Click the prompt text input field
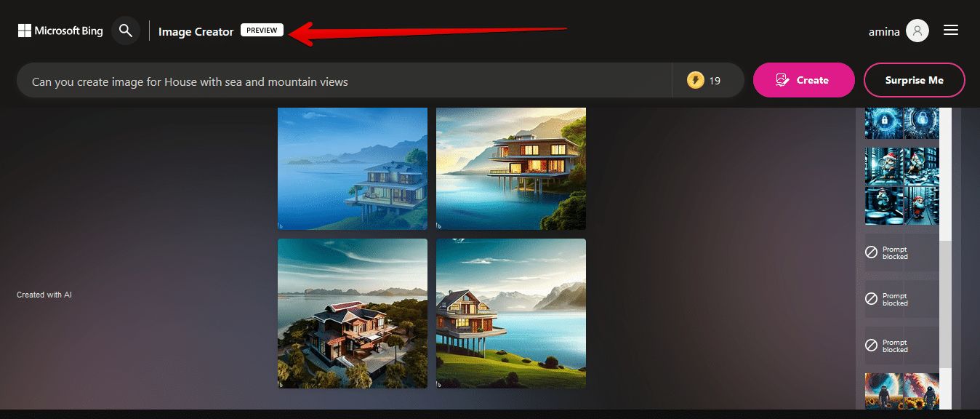This screenshot has height=419, width=980. click(345, 81)
